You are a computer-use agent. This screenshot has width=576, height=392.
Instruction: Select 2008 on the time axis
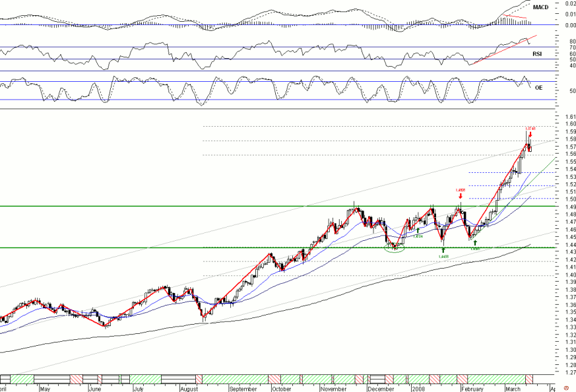click(418, 389)
